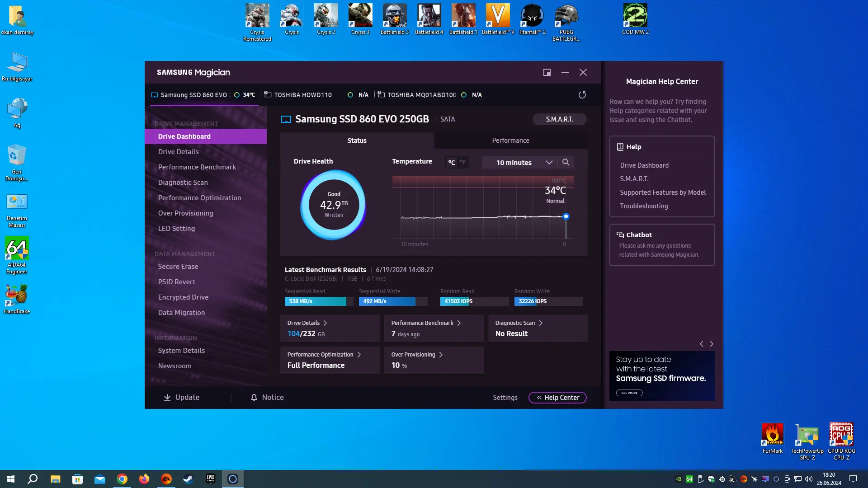Open HandBrake desktop icon
868x488 pixels.
(x=17, y=299)
